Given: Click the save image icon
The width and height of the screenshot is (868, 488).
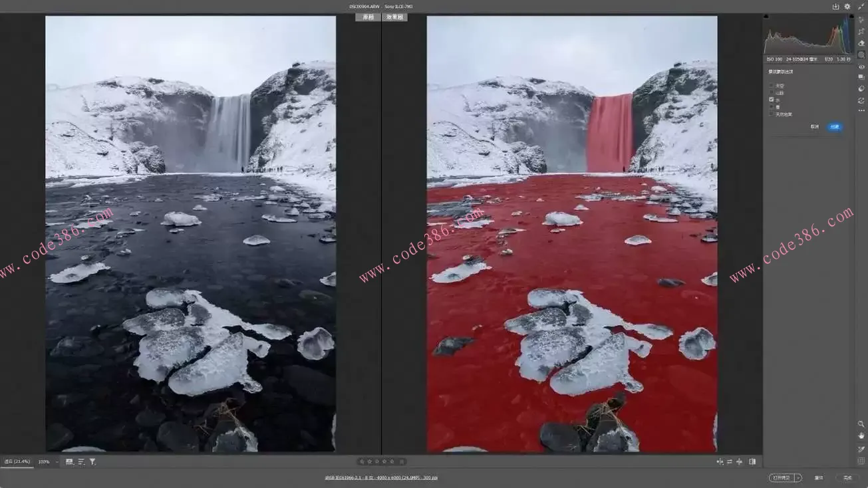Looking at the screenshot, I should (836, 7).
